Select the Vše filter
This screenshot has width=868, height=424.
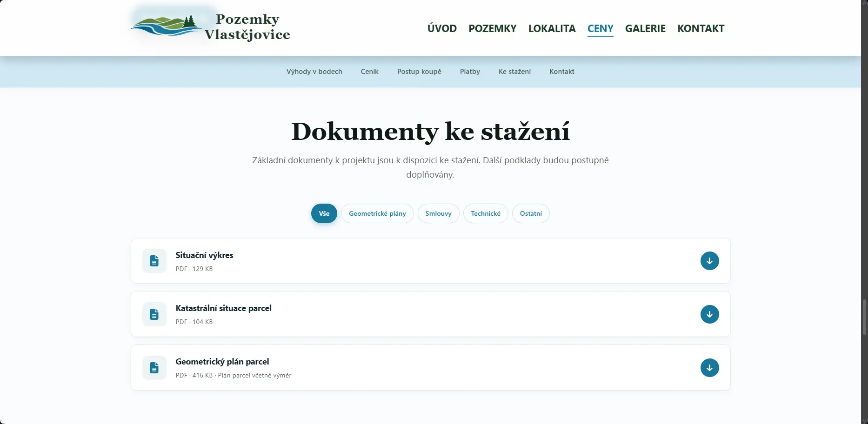point(324,213)
